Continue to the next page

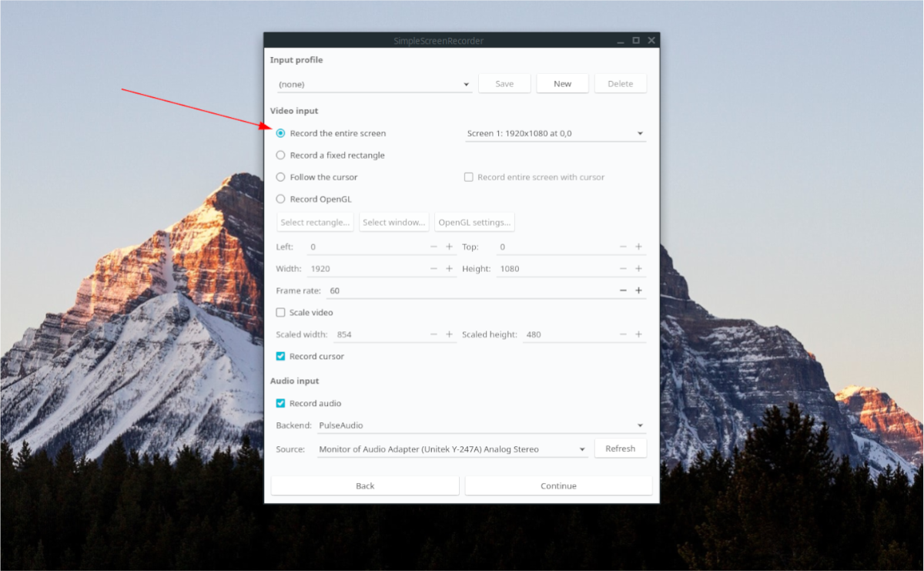[558, 486]
